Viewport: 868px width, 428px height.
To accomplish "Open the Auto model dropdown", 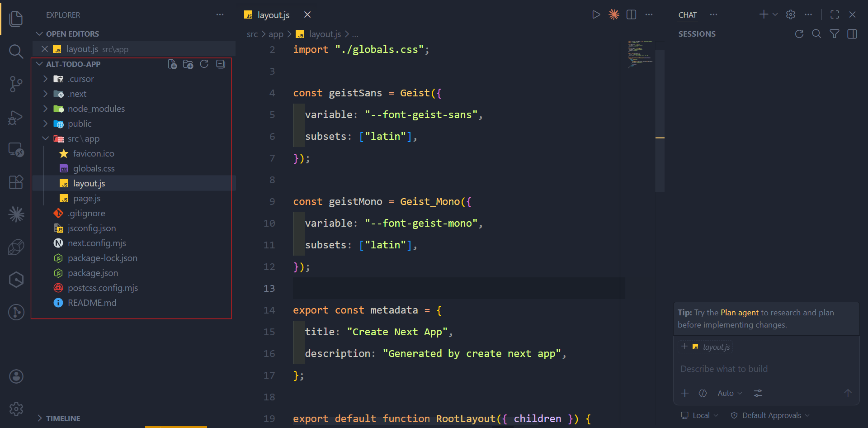I will pos(729,393).
